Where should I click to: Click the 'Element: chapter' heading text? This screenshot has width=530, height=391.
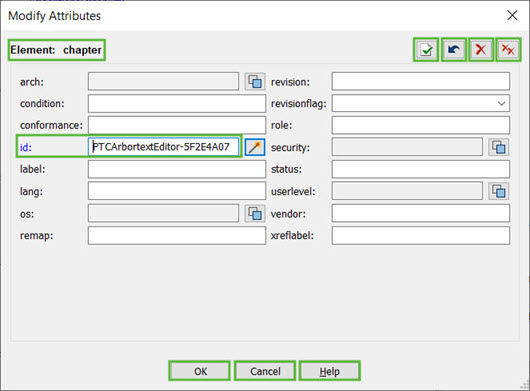[56, 50]
